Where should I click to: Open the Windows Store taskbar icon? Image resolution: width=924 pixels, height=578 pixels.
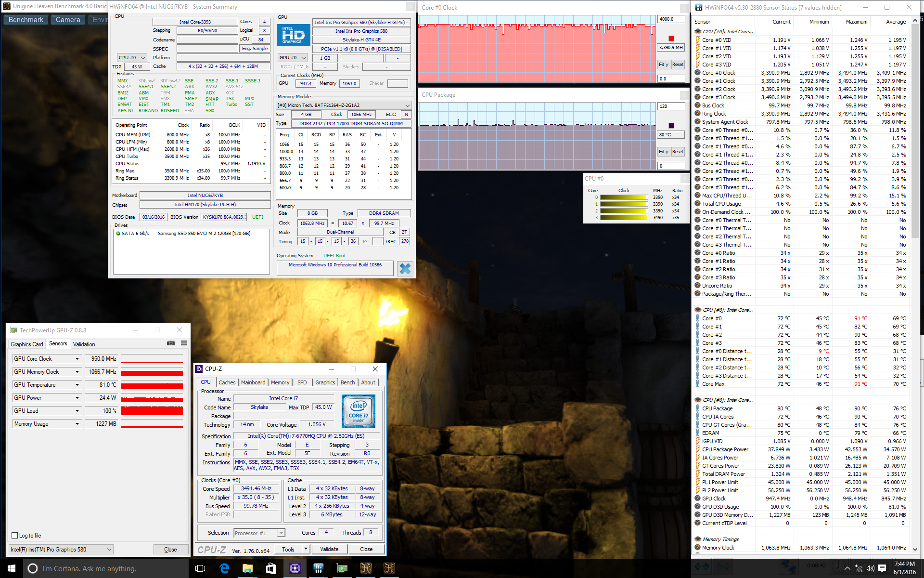tap(271, 568)
